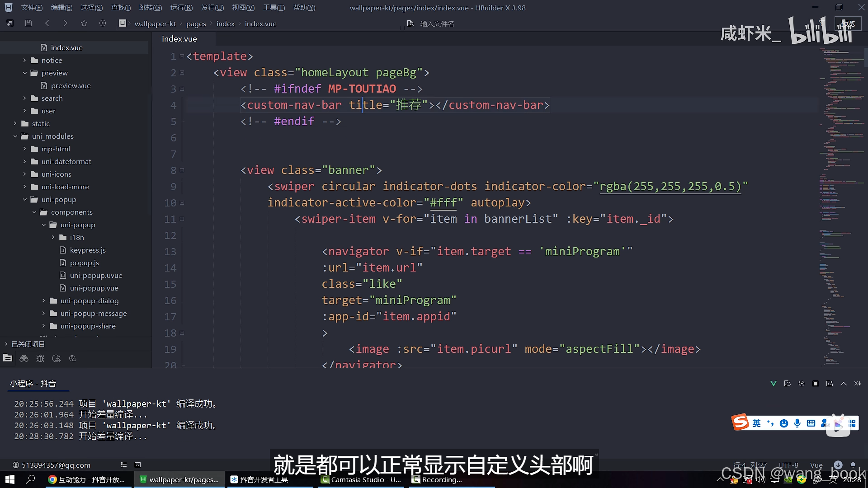868x488 pixels.
Task: Open the 工具(T) menu
Action: (x=274, y=8)
